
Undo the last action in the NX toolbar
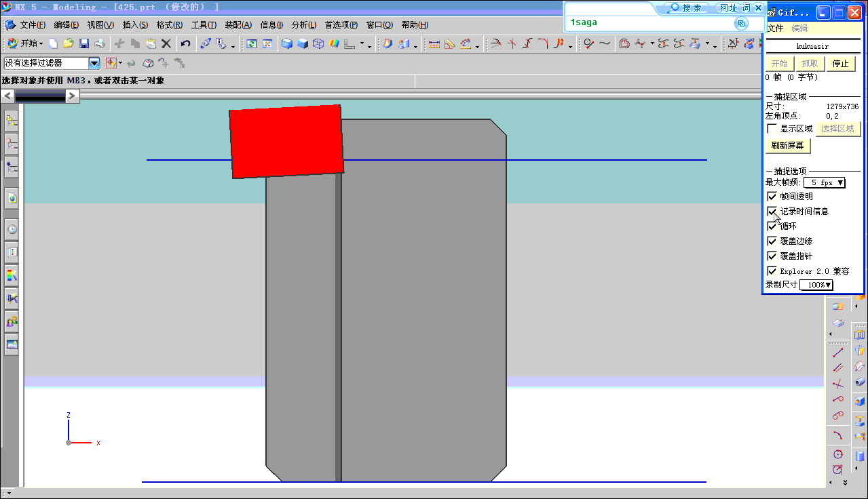click(x=185, y=43)
